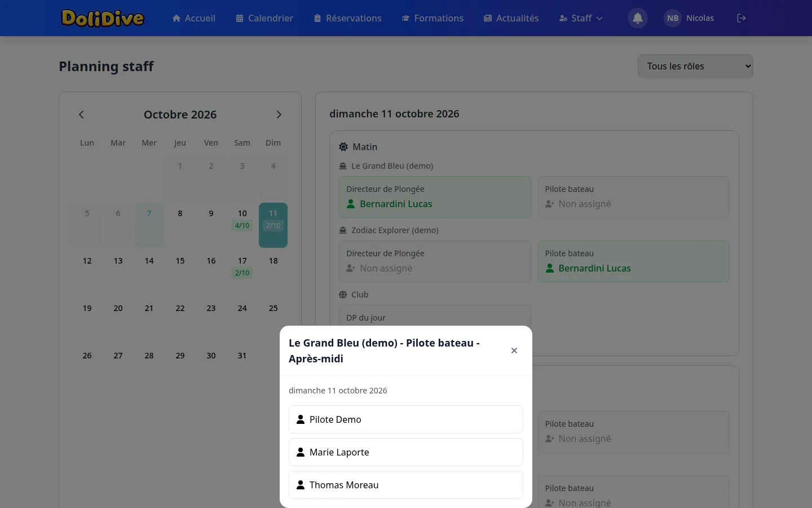Expand the Staff dropdown menu

[581, 18]
